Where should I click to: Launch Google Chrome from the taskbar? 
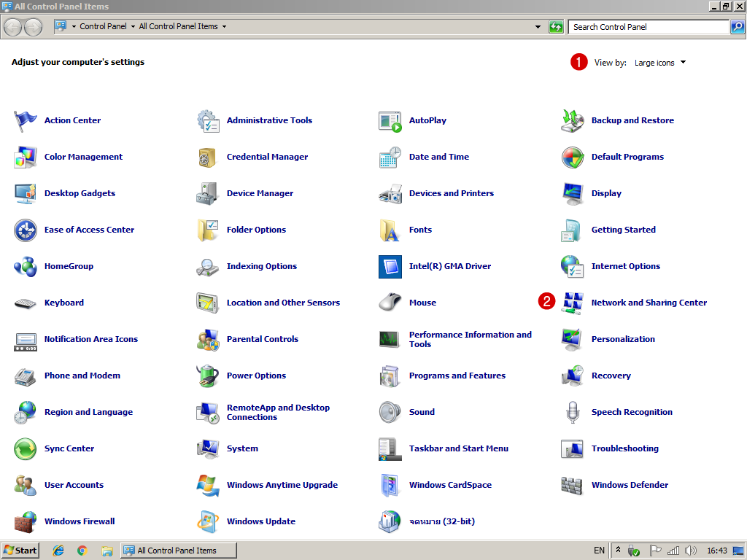pyautogui.click(x=82, y=551)
